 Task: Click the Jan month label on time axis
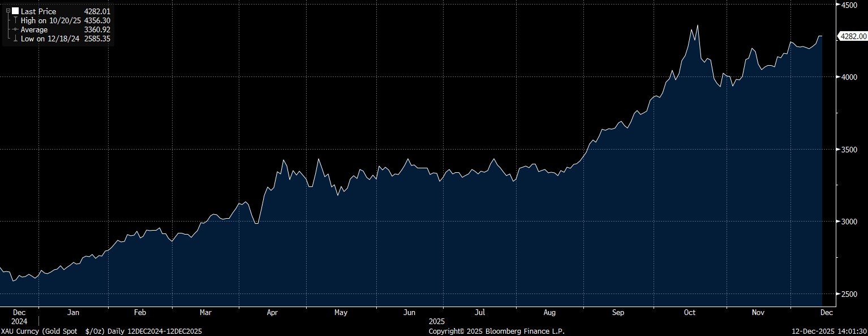72,312
